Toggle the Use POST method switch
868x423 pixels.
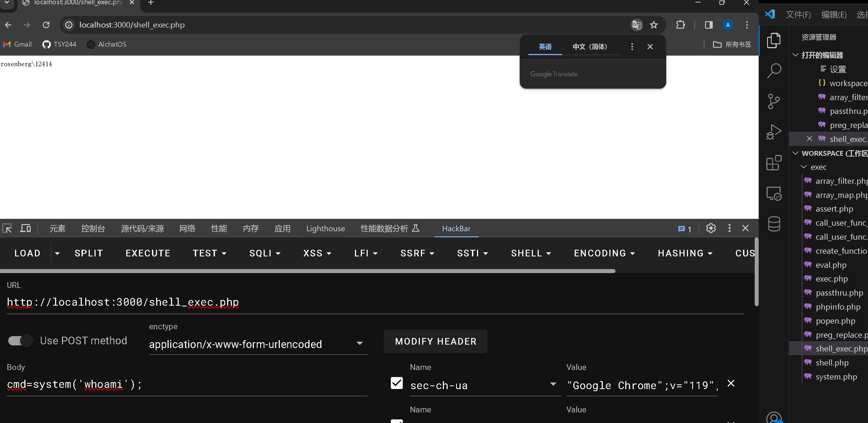click(x=21, y=341)
